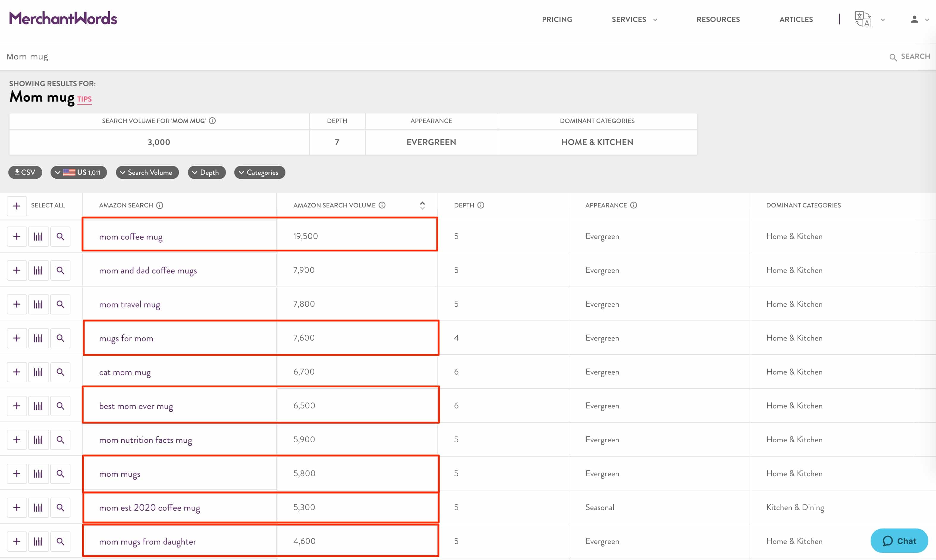Sort by Amazon Search Volume arrows
This screenshot has width=936, height=560.
click(422, 205)
